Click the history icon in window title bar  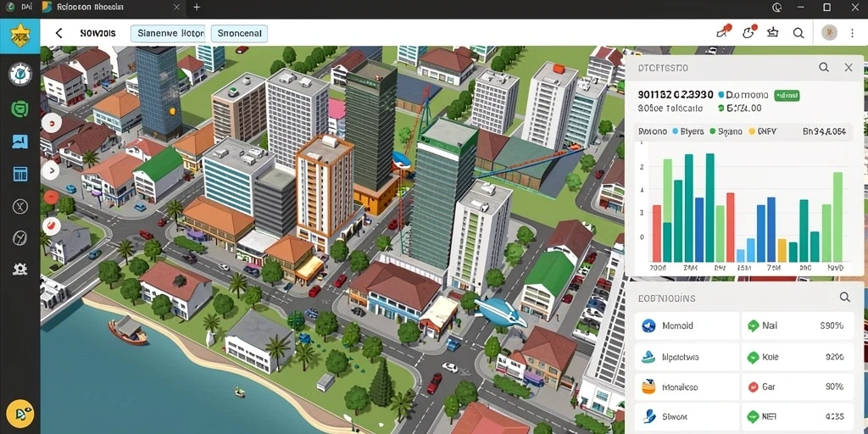point(776,8)
